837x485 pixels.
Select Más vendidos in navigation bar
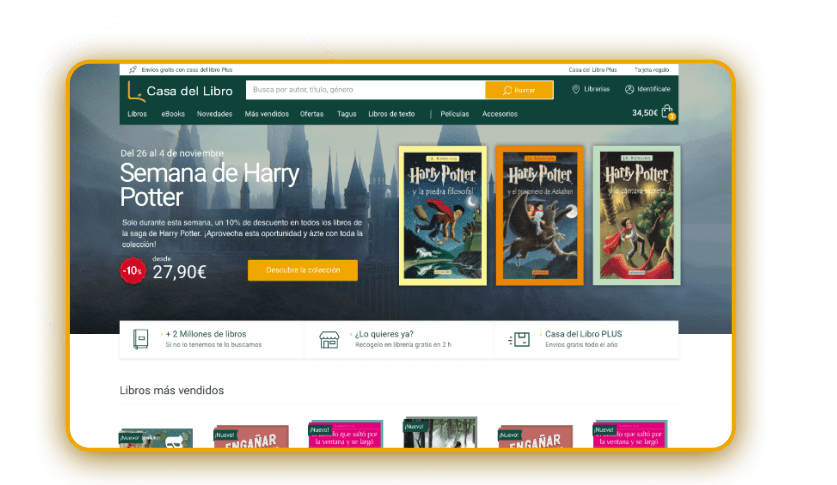265,114
